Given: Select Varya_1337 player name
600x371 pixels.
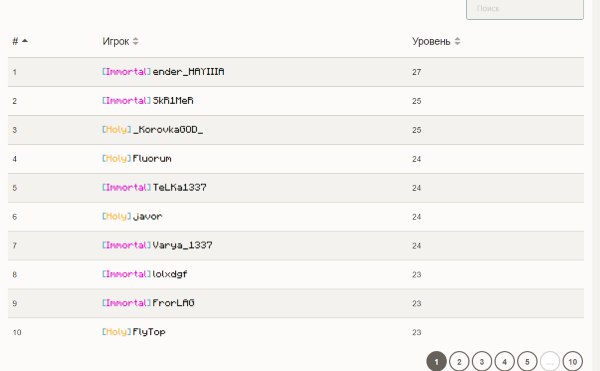Looking at the screenshot, I should 183,245.
